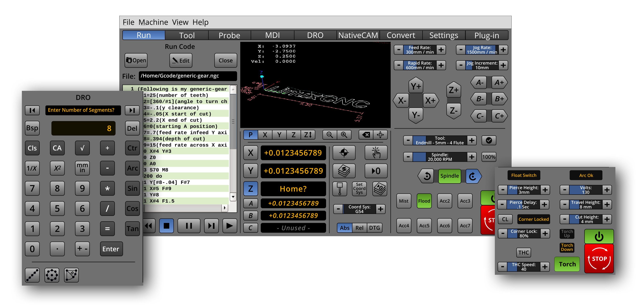Toggle the THC button
This screenshot has width=644, height=306.
pyautogui.click(x=523, y=253)
